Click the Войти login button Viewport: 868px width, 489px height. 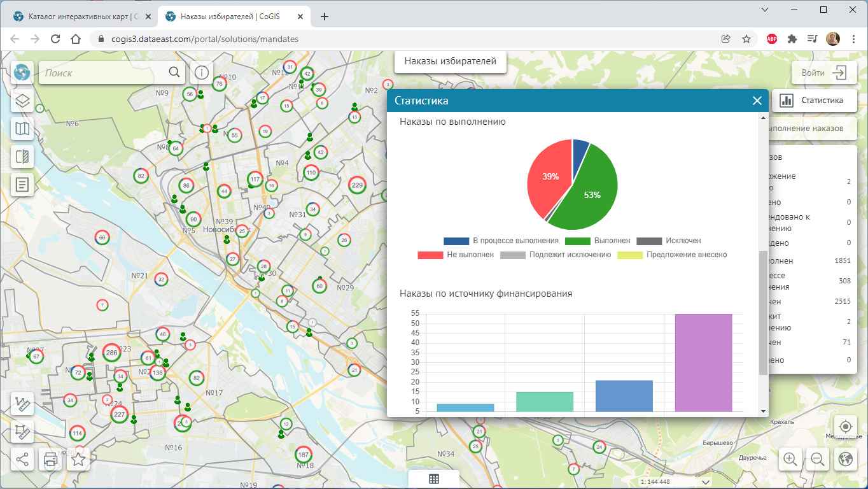tap(824, 73)
